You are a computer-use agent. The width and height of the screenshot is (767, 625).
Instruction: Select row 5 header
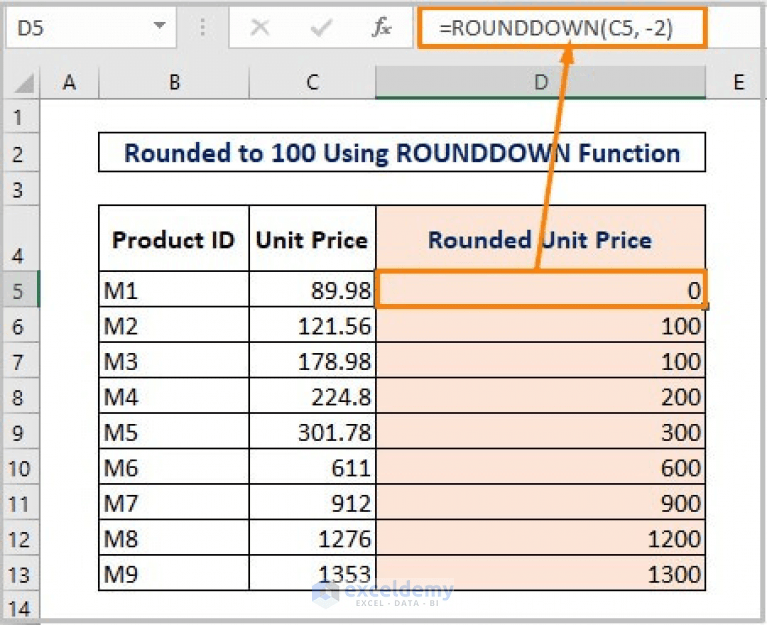coord(20,290)
